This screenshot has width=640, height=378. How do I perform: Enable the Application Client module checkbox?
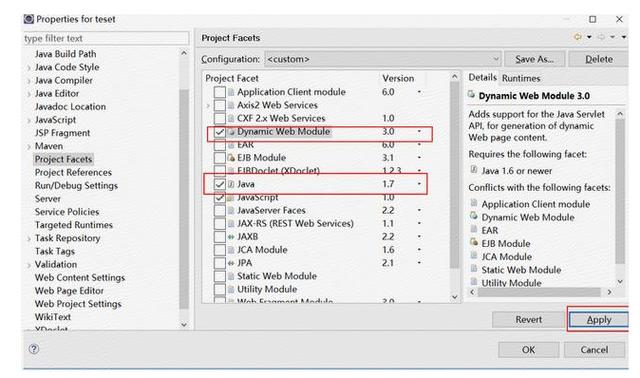[x=220, y=92]
